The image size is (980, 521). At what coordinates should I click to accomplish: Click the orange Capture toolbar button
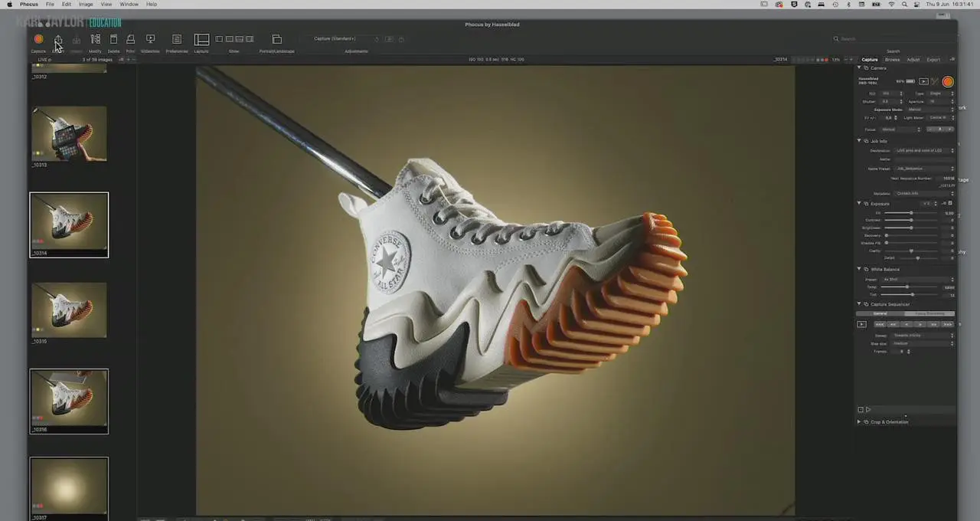pyautogui.click(x=38, y=39)
